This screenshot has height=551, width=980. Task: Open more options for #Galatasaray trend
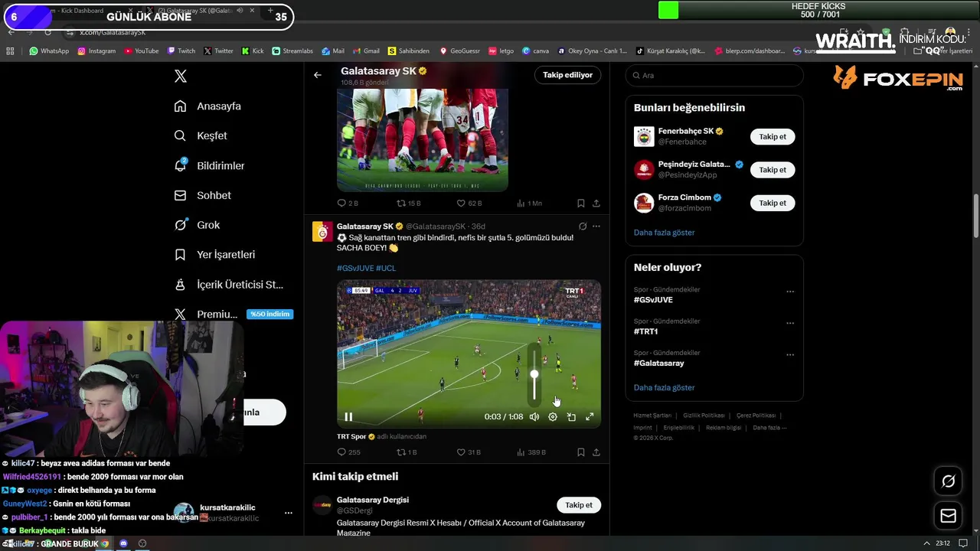pyautogui.click(x=790, y=354)
